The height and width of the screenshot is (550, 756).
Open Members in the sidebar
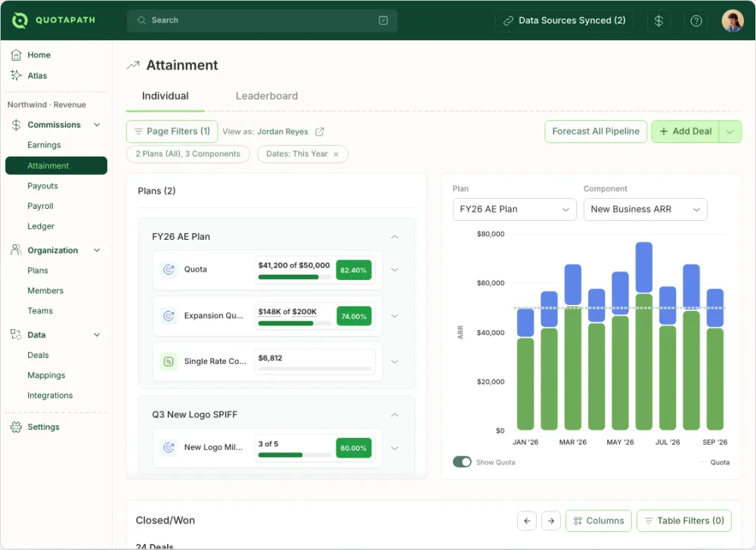[45, 291]
